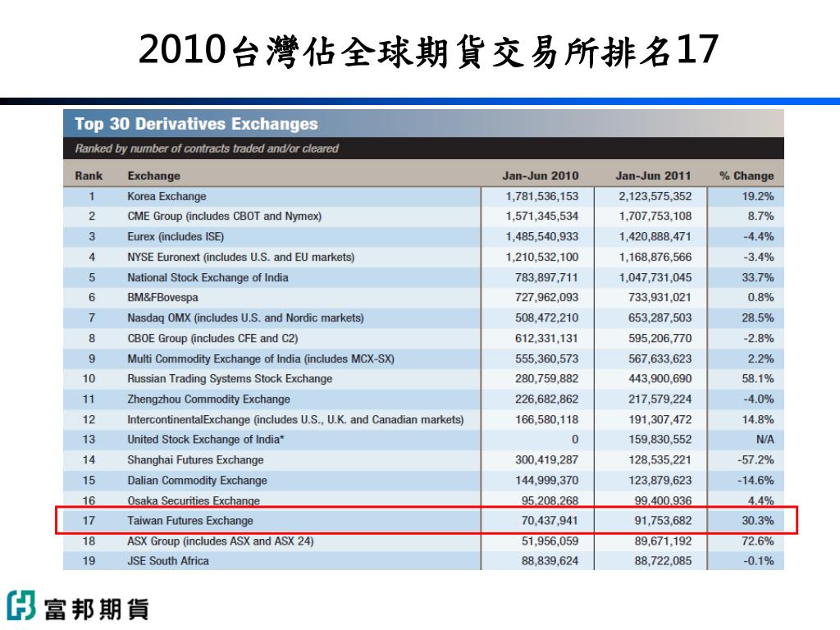The height and width of the screenshot is (630, 840).
Task: Click the -0.1% change cell
Action: click(x=758, y=561)
